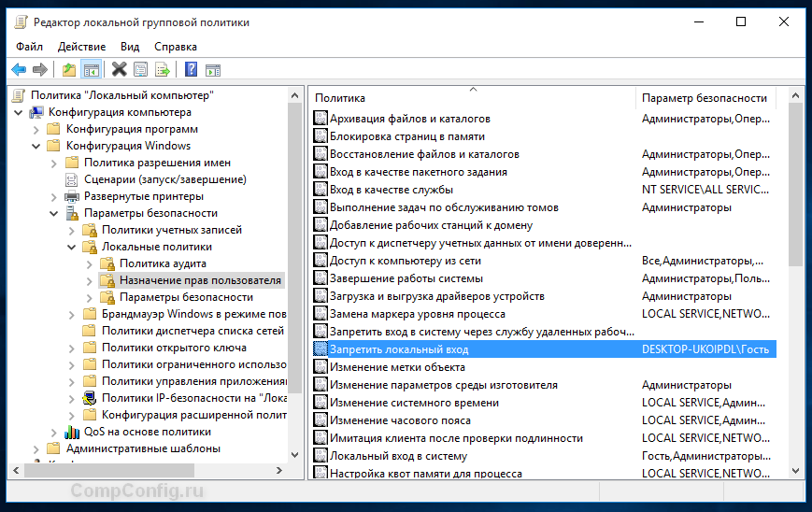The height and width of the screenshot is (512, 812).
Task: Select Назначение прав пользователя in tree
Action: [200, 280]
